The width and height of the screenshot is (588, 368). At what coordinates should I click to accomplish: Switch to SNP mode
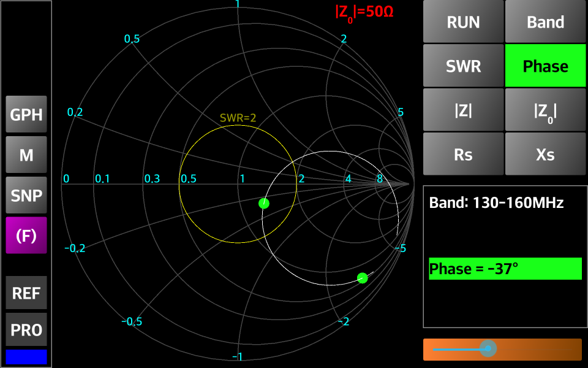pyautogui.click(x=26, y=195)
